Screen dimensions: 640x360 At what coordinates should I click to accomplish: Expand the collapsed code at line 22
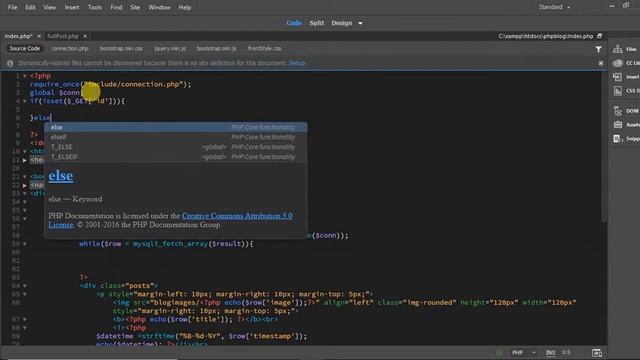(x=24, y=185)
